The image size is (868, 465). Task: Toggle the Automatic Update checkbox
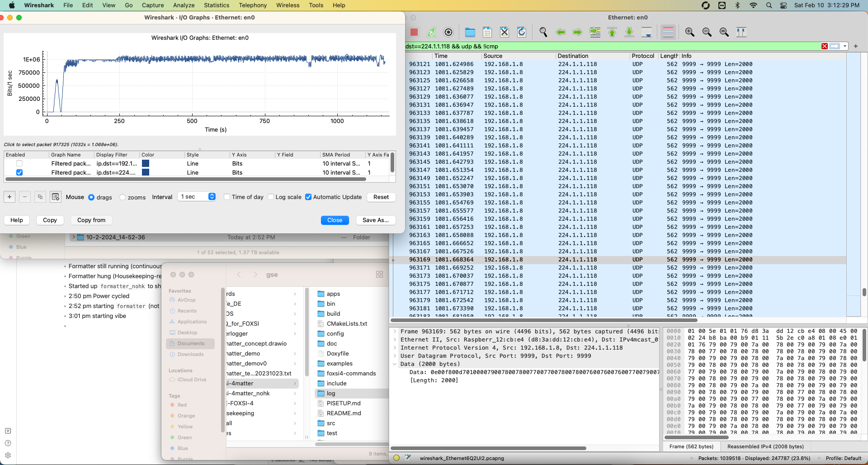308,197
